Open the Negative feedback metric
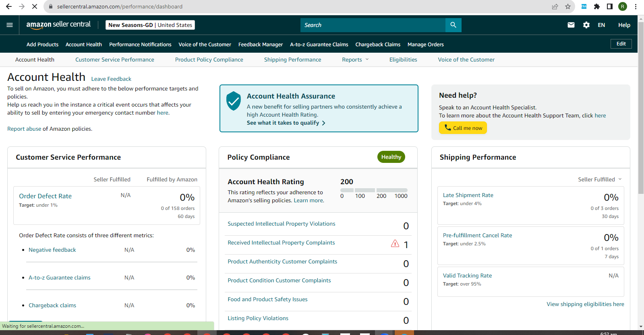644x335 pixels. 52,250
